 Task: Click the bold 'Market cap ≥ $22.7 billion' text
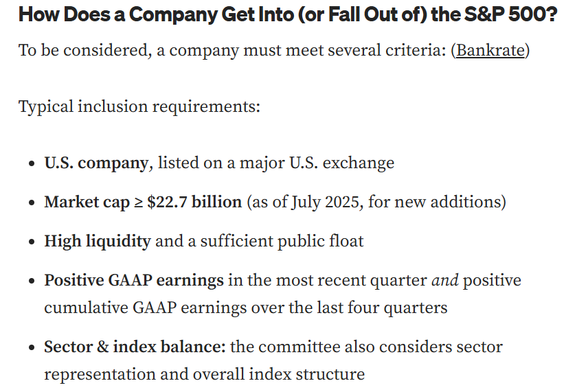click(x=143, y=203)
